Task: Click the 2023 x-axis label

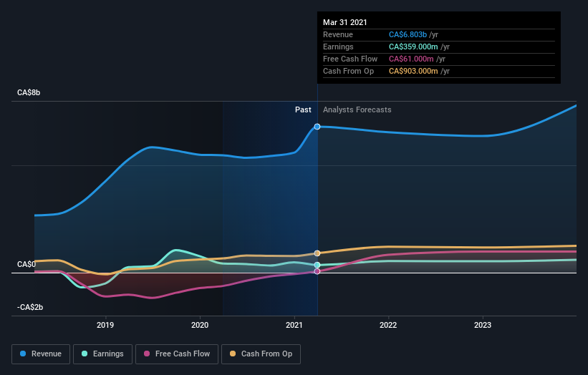Action: [x=483, y=325]
